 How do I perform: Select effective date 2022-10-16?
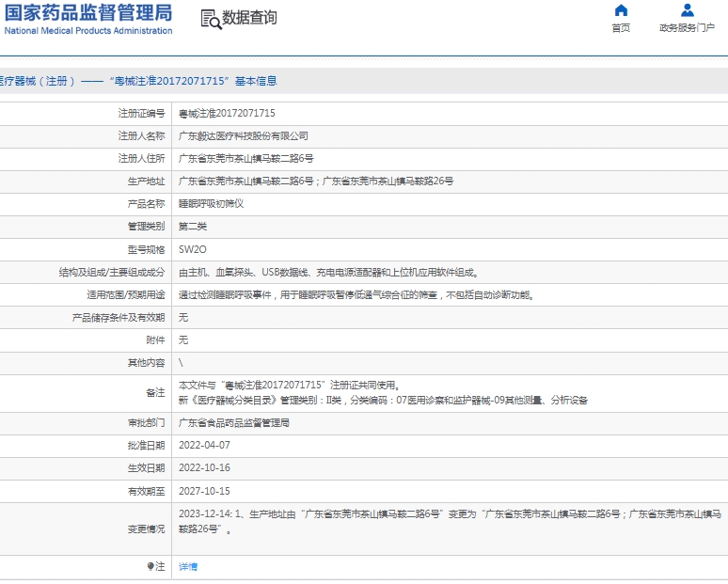click(204, 468)
